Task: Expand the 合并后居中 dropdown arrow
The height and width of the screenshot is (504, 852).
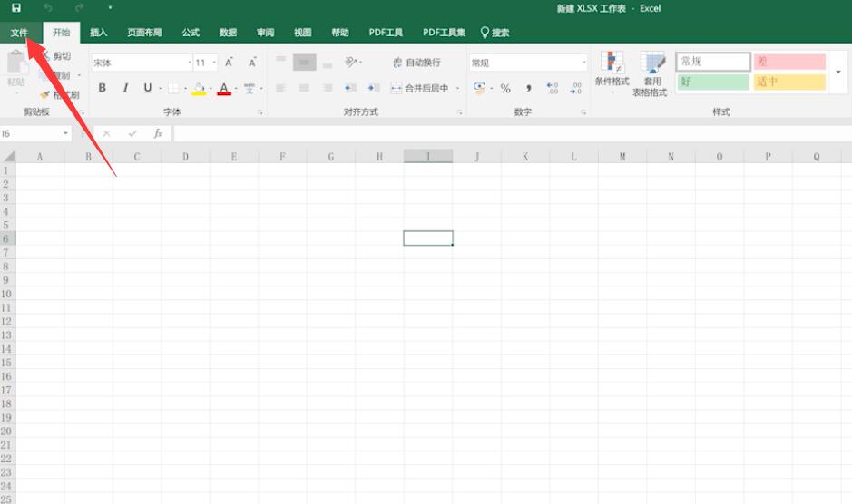Action: point(457,88)
